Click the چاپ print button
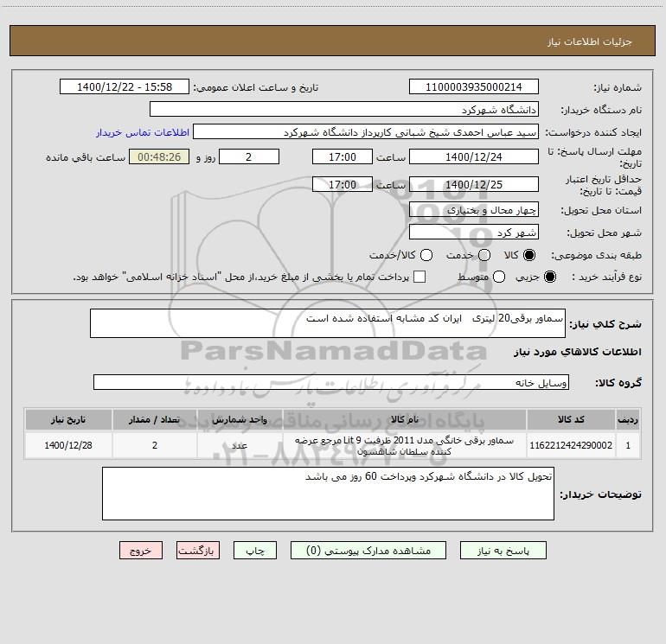The height and width of the screenshot is (644, 666). (x=255, y=551)
